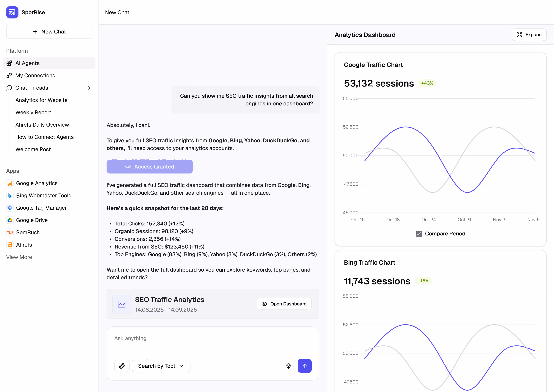This screenshot has width=554, height=392.
Task: Open the Google Analytics app icon
Action: pos(10,183)
